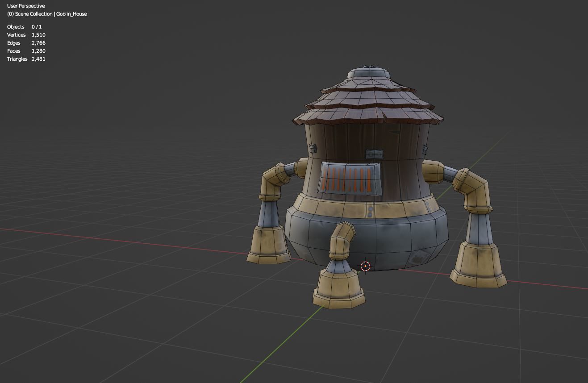The width and height of the screenshot is (588, 383).
Task: Select the Goblin_House model by its orange vent grille
Action: tap(350, 179)
